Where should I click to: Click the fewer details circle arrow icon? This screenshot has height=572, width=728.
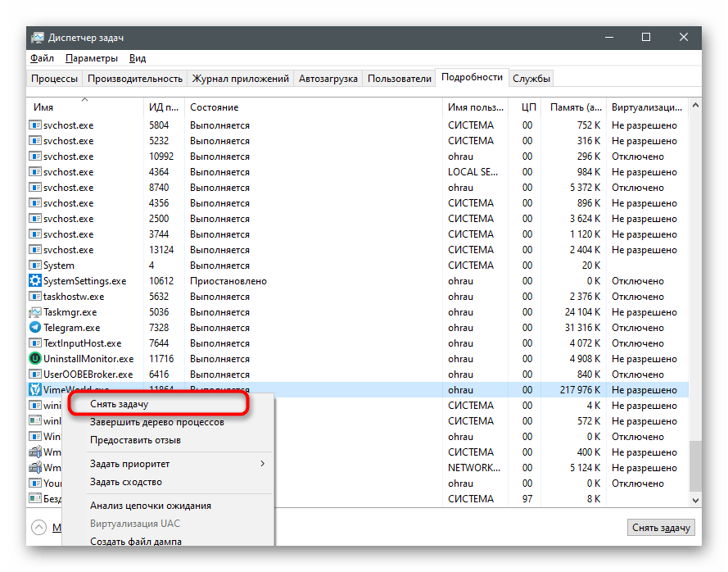point(39,528)
